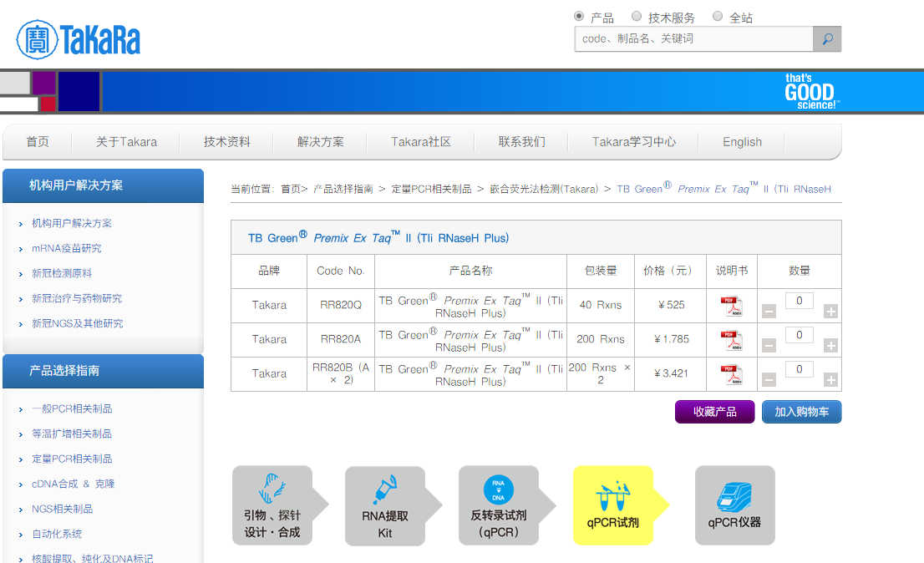Image resolution: width=924 pixels, height=563 pixels.
Task: Open 一般PCR相关制品 sidebar link
Action: coord(72,408)
